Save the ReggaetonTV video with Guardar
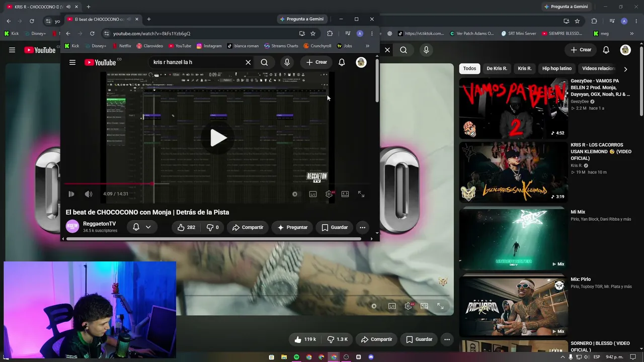This screenshot has width=644, height=362. click(335, 227)
